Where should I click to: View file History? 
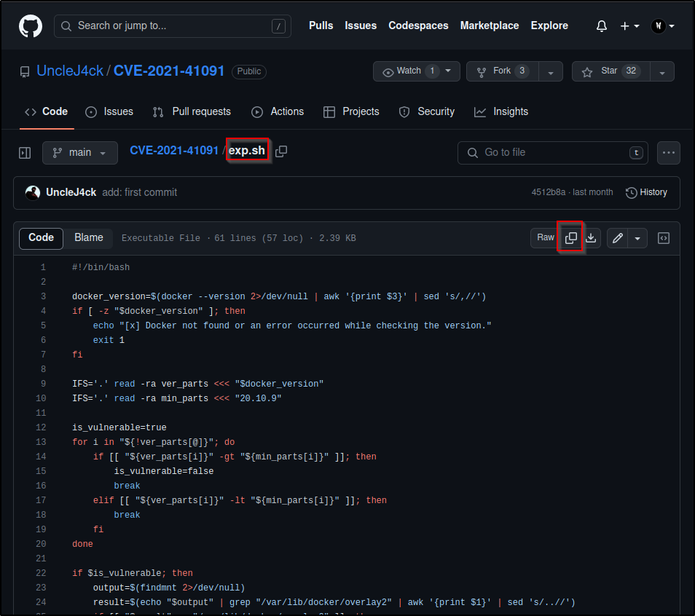(x=646, y=192)
